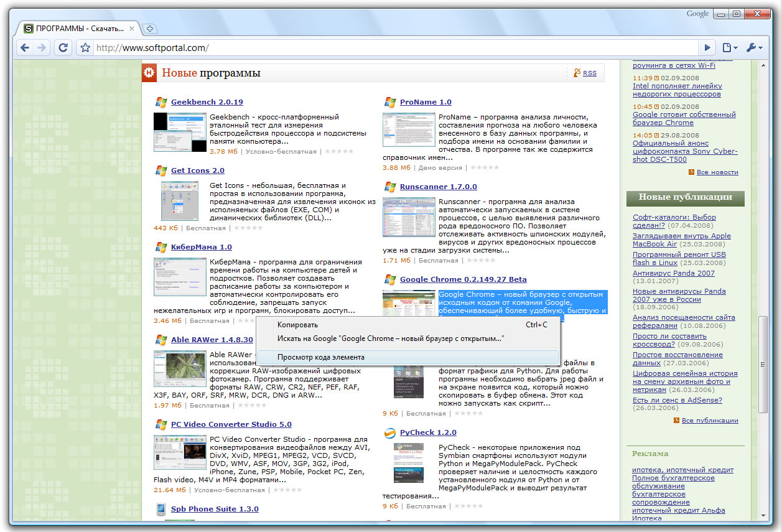Go back with the browser Back arrow
Viewport: 782px width, 532px height.
[25, 47]
